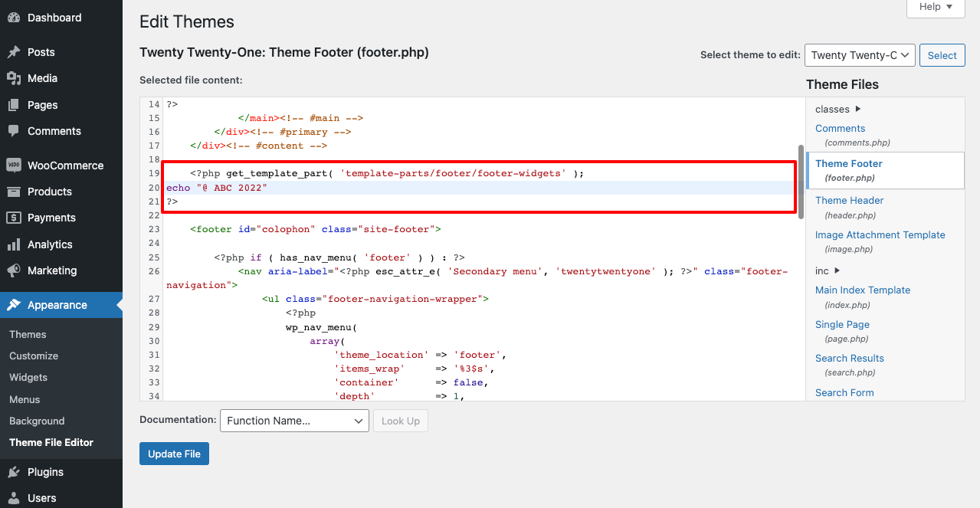The height and width of the screenshot is (508, 980).
Task: Expand the inc folder
Action: (x=828, y=270)
